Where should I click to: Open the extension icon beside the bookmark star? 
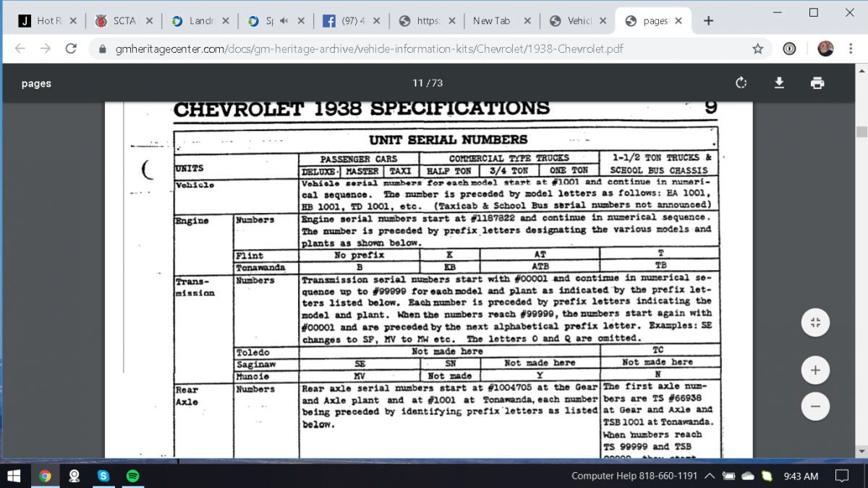pyautogui.click(x=790, y=49)
